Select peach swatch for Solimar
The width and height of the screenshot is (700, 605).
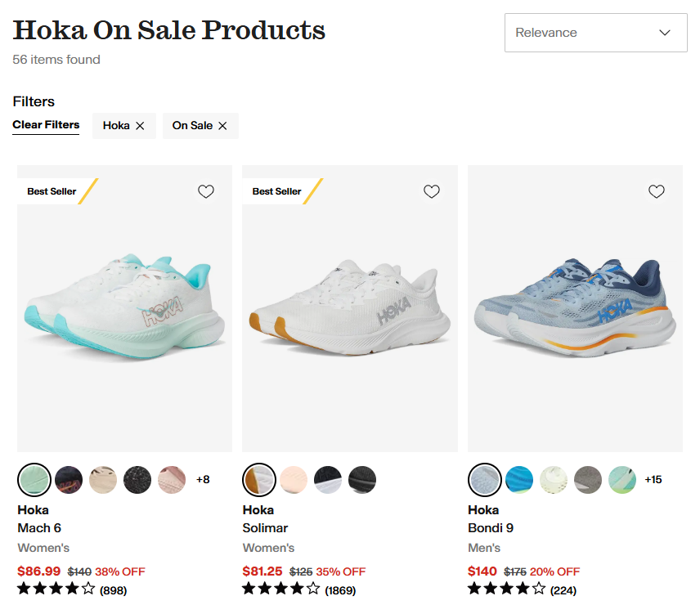[x=294, y=479]
